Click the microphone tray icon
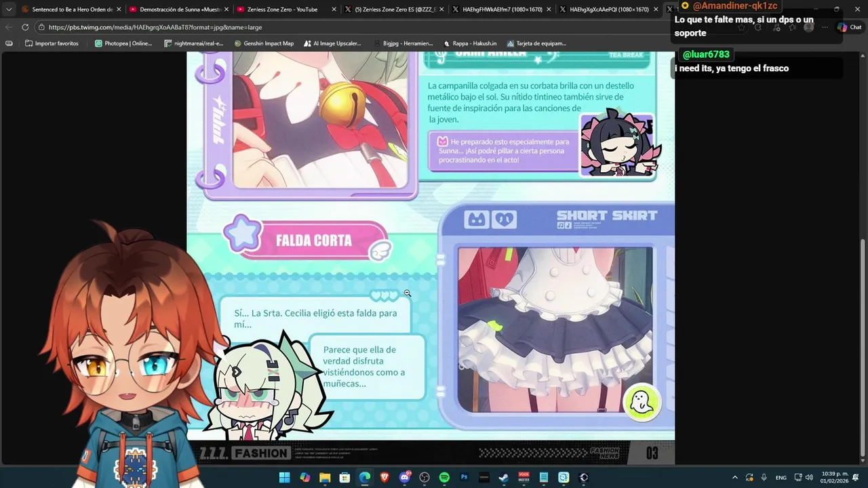This screenshot has width=868, height=488. pyautogui.click(x=764, y=477)
